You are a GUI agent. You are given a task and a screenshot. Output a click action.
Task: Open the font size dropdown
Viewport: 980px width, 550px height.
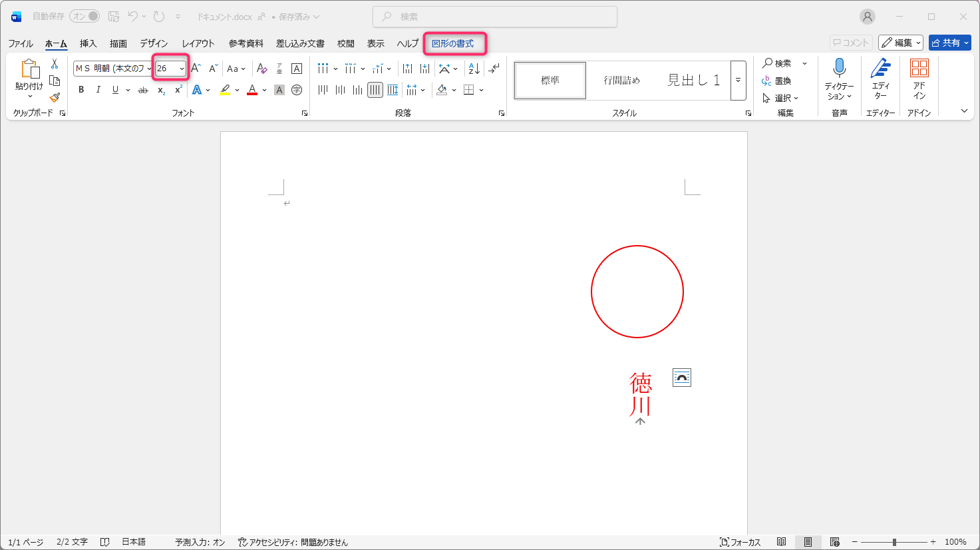[x=182, y=69]
